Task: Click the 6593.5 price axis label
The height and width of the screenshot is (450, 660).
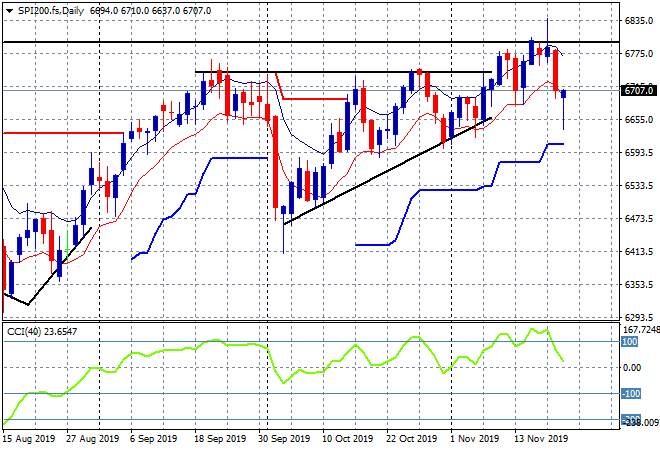Action: point(639,152)
